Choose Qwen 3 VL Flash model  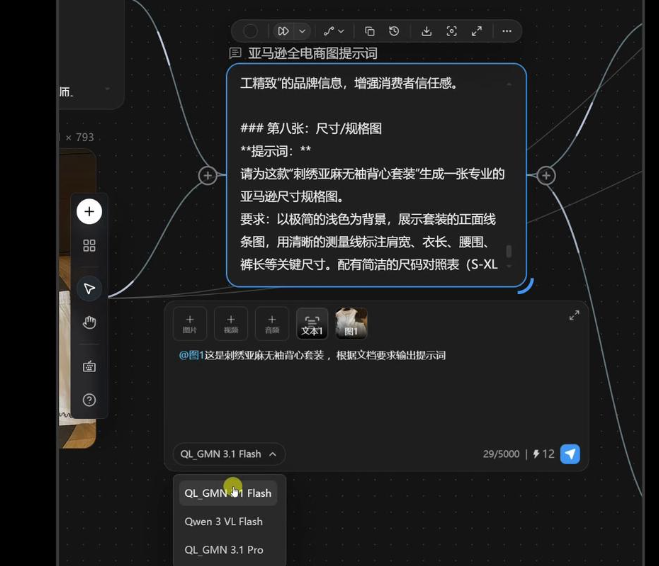click(224, 521)
